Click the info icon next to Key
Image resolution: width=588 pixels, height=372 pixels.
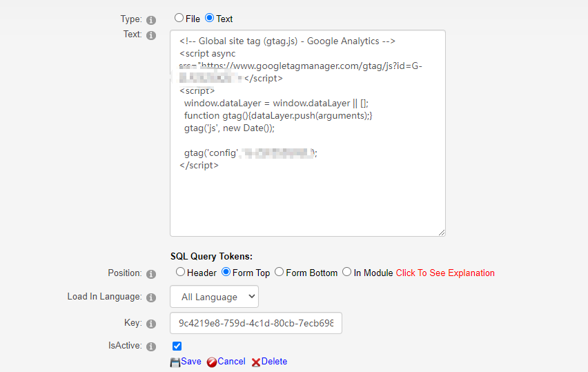tap(151, 324)
